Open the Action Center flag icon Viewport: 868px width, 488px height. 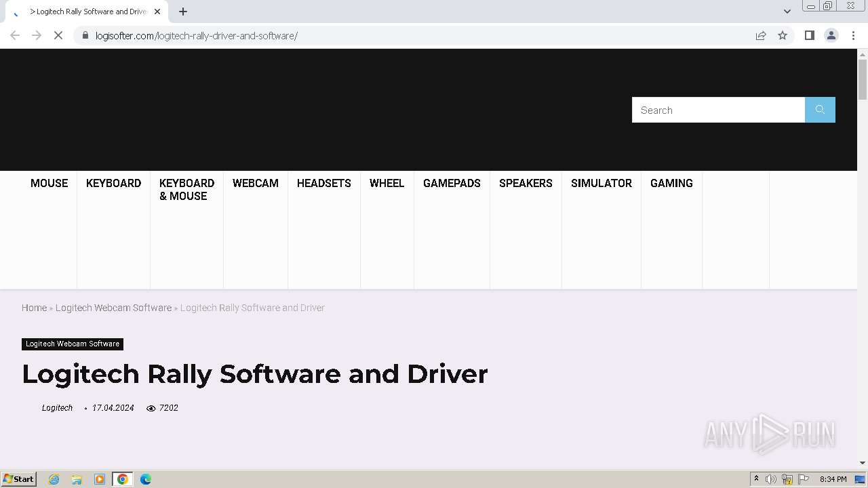[x=804, y=479]
